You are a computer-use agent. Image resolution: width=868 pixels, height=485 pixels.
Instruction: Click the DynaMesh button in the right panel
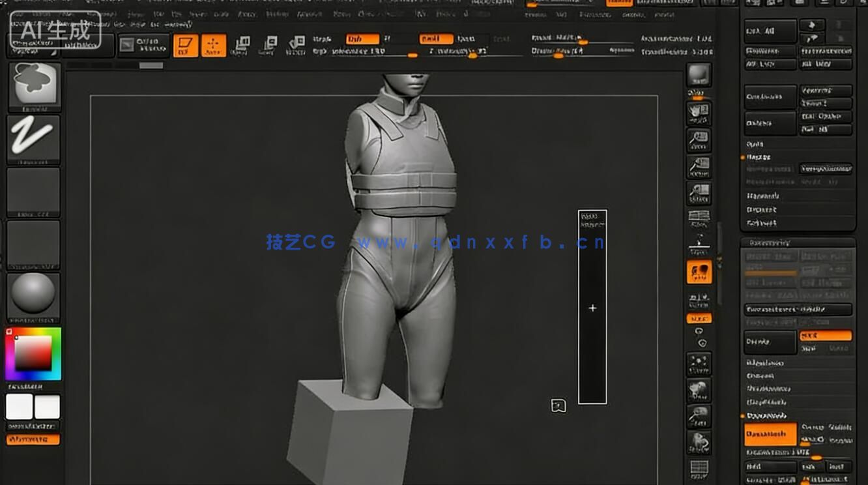pyautogui.click(x=769, y=434)
